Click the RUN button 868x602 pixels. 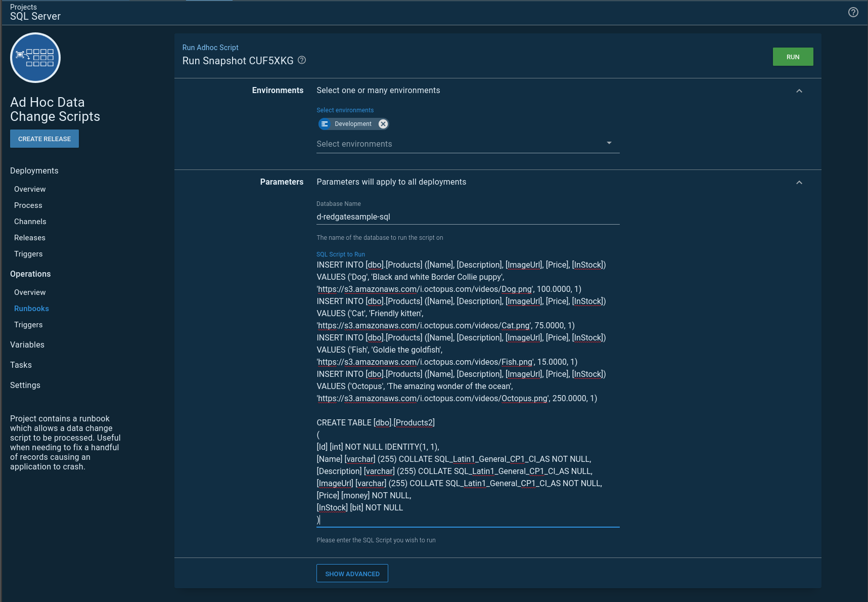tap(793, 57)
